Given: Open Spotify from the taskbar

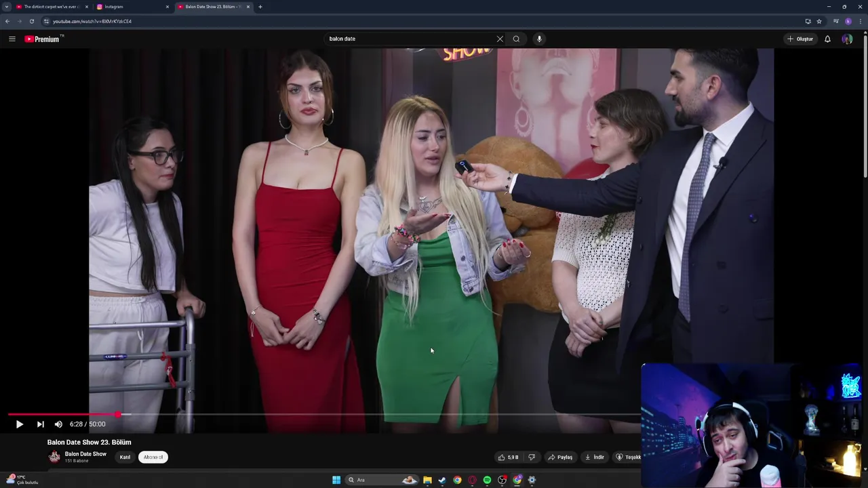Looking at the screenshot, I should click(487, 480).
